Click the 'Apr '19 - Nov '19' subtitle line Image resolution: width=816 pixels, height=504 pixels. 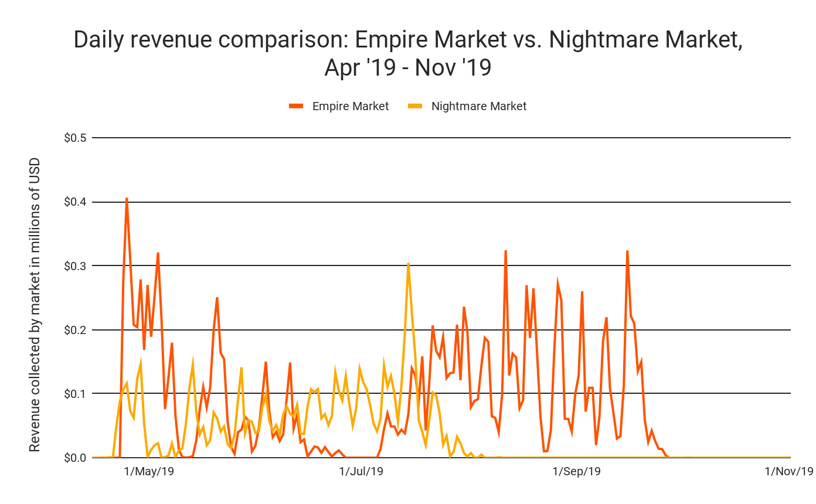point(408,68)
